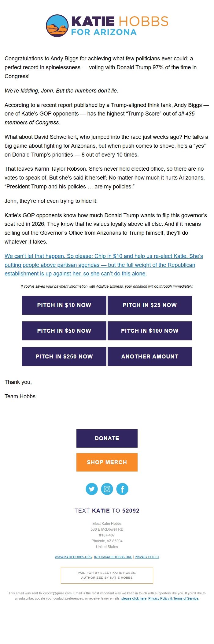The width and height of the screenshot is (214, 644).
Task: Visit WWW.KATIEHOBBS.ORG link
Action: [x=73, y=557]
